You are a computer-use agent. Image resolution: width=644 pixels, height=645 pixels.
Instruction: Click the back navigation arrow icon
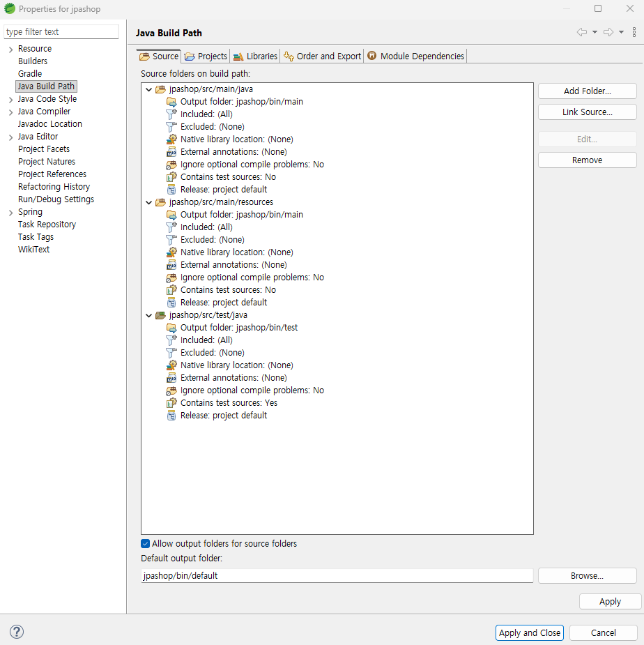tap(582, 32)
